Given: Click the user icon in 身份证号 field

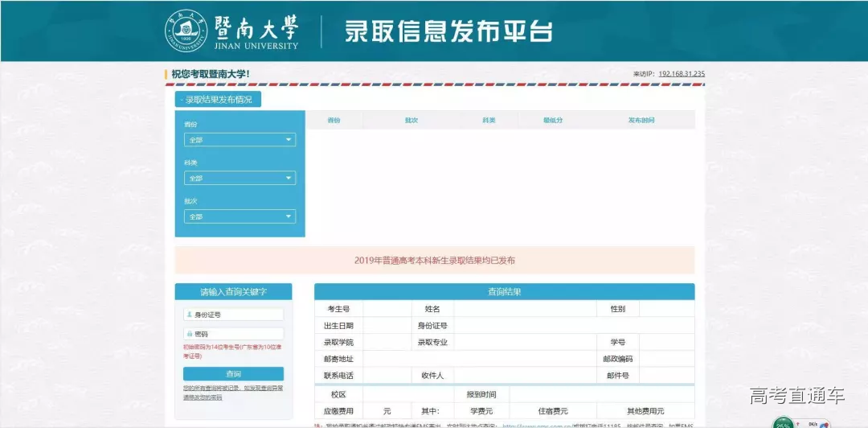Looking at the screenshot, I should [x=189, y=315].
